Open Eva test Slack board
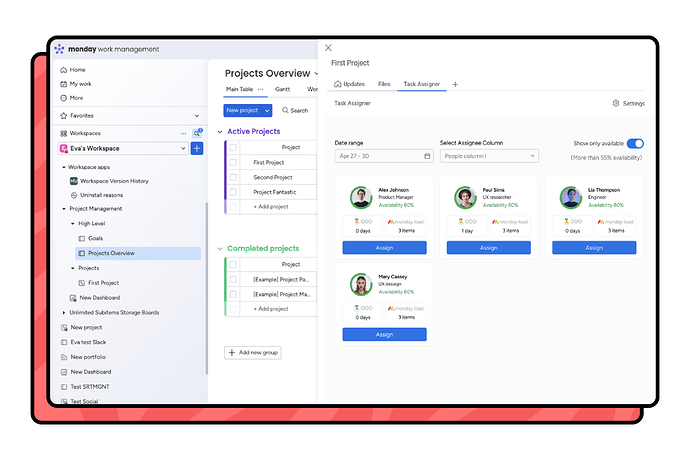Image resolution: width=690 pixels, height=460 pixels. (84, 342)
